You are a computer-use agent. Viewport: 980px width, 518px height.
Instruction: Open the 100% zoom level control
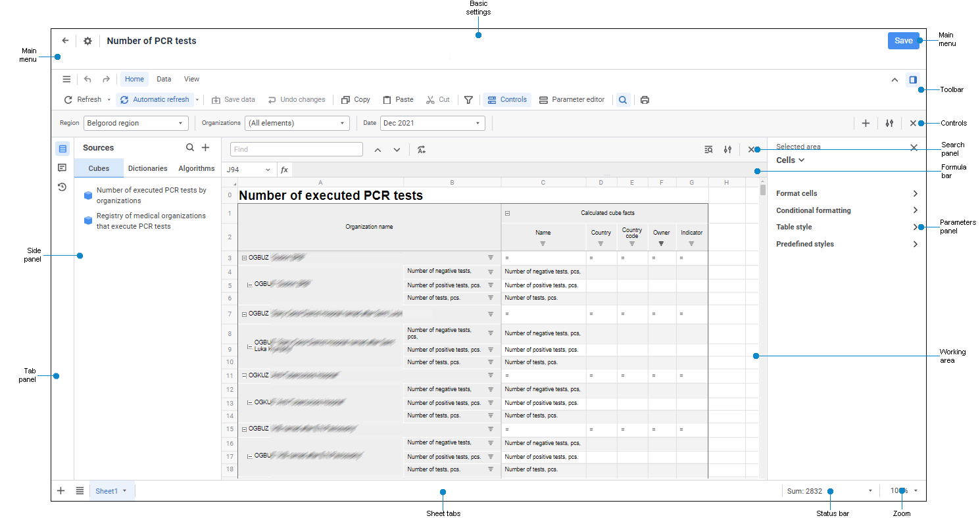click(x=902, y=490)
